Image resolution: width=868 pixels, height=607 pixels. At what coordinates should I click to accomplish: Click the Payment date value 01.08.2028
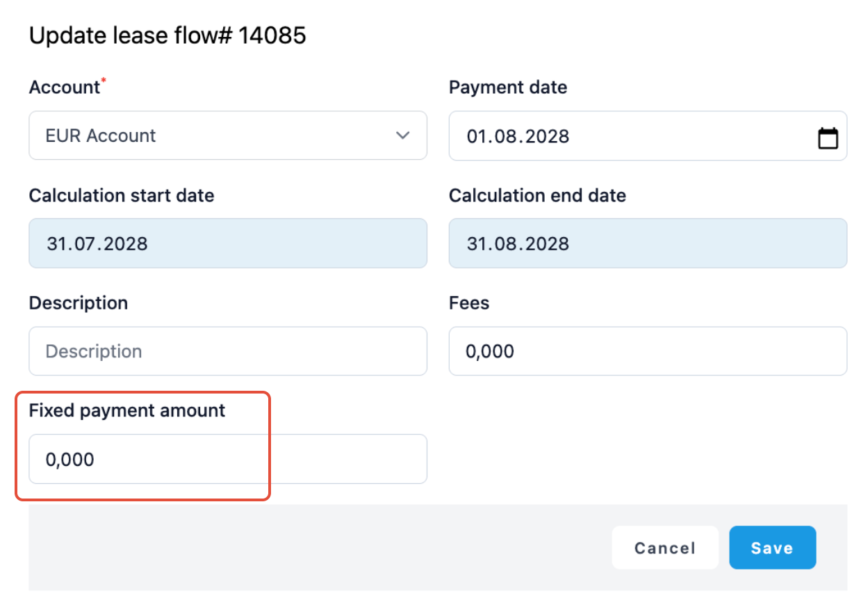518,136
